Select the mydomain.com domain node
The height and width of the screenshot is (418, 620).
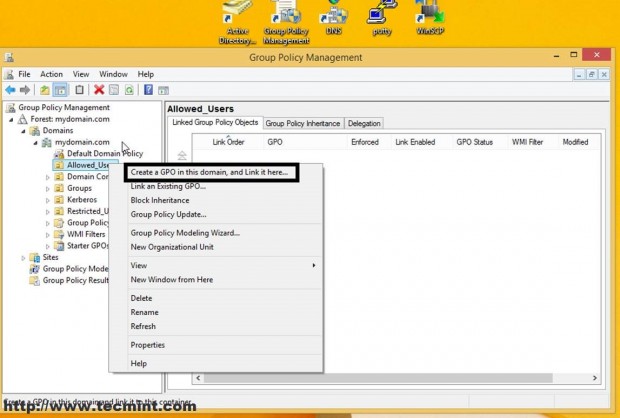coord(82,142)
